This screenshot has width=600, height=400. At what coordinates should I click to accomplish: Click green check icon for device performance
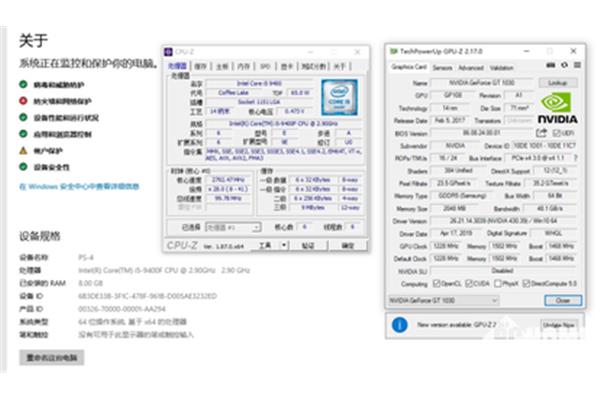(x=23, y=117)
